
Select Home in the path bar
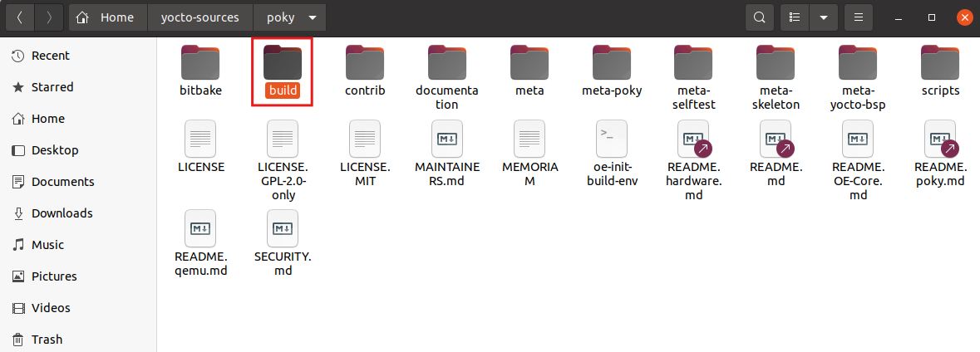pos(107,17)
